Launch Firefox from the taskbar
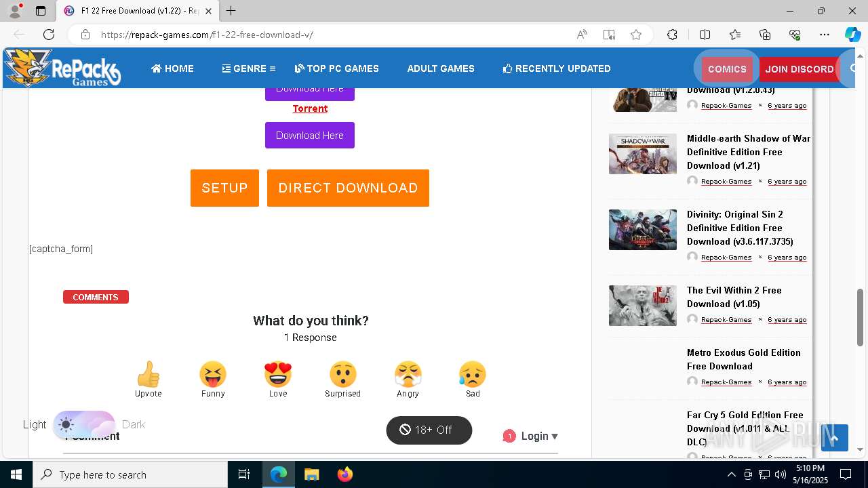The width and height of the screenshot is (868, 488). click(344, 474)
